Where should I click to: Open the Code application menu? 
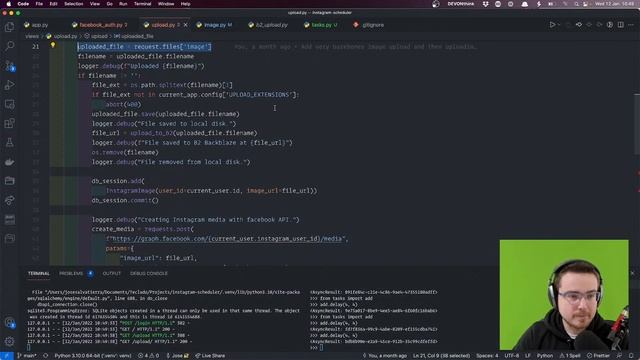tap(23, 4)
